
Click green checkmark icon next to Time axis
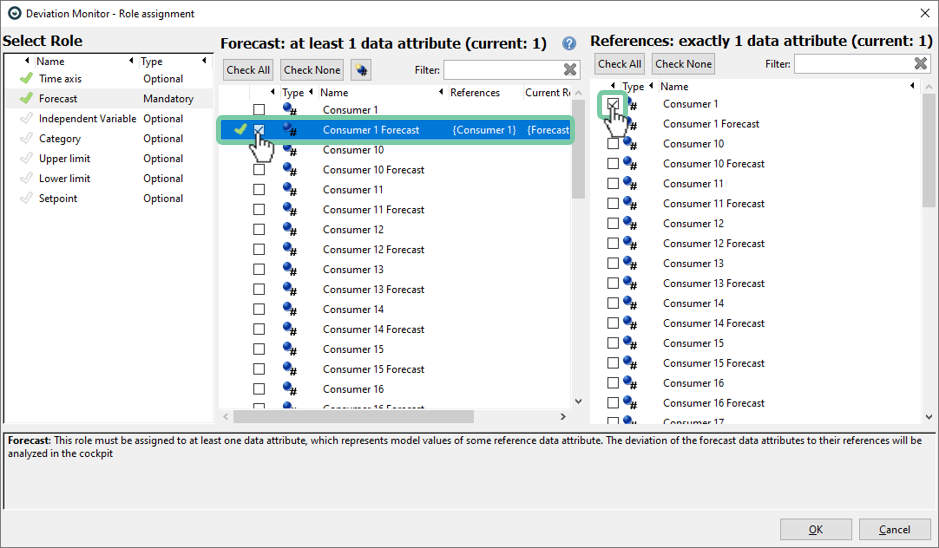point(26,78)
